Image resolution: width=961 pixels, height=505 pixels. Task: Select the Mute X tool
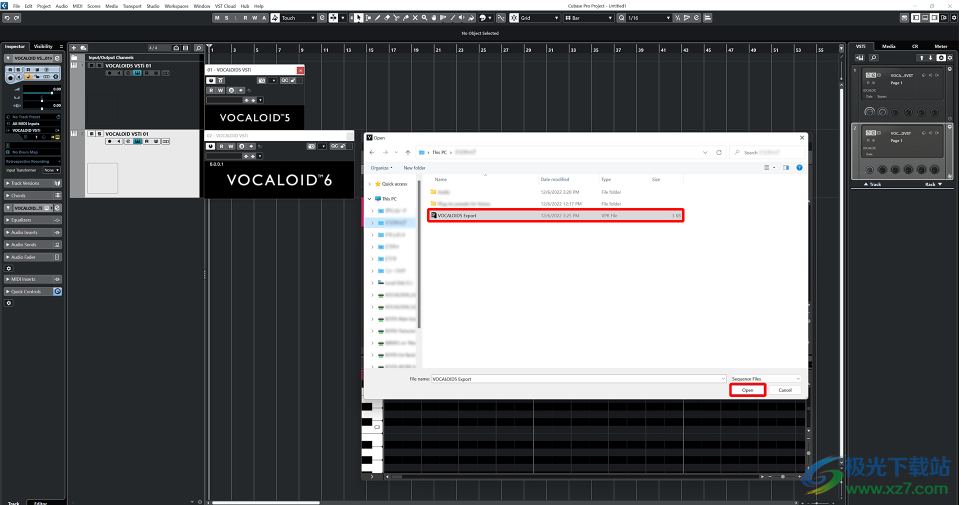415,18
